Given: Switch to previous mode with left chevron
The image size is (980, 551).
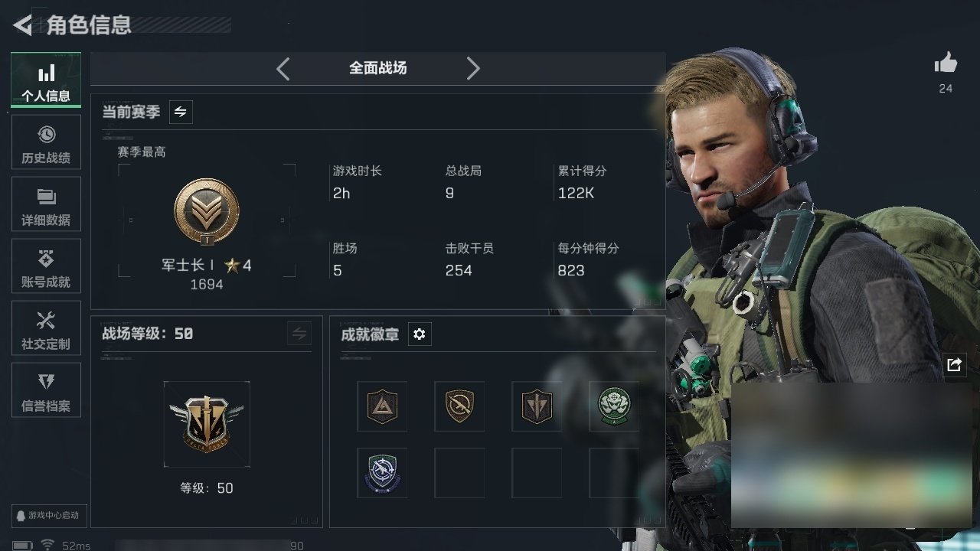Looking at the screenshot, I should click(283, 69).
